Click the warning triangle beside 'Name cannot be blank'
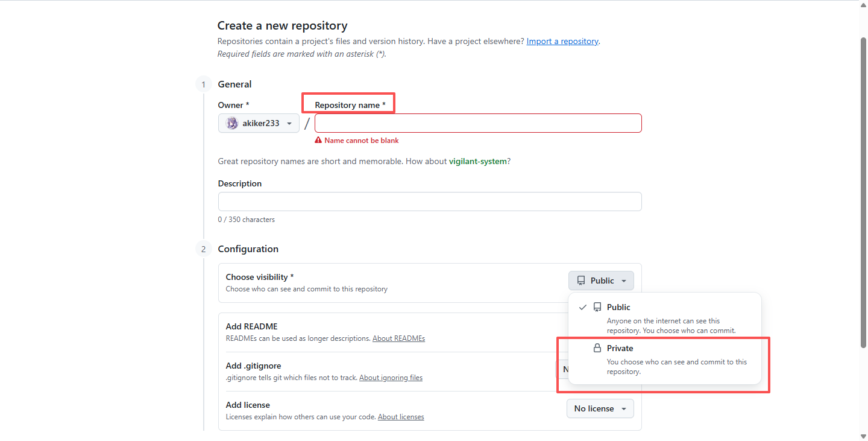 [318, 141]
